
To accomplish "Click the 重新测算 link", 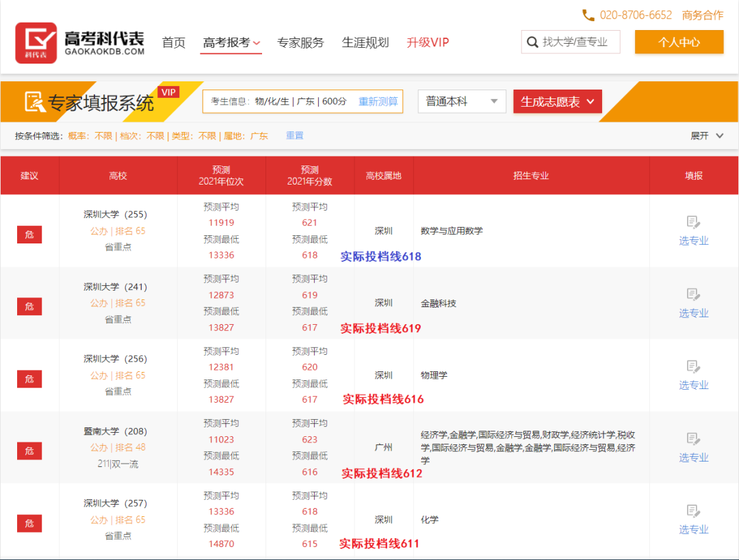I will click(378, 101).
